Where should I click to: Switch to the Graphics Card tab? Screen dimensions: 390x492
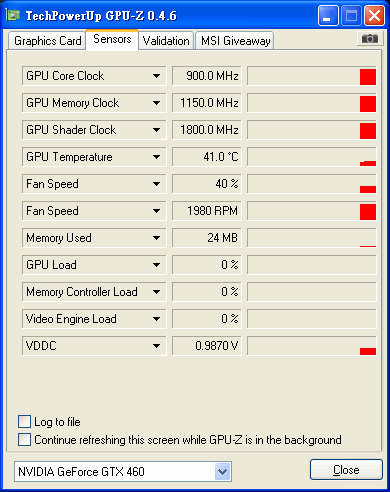coord(47,41)
